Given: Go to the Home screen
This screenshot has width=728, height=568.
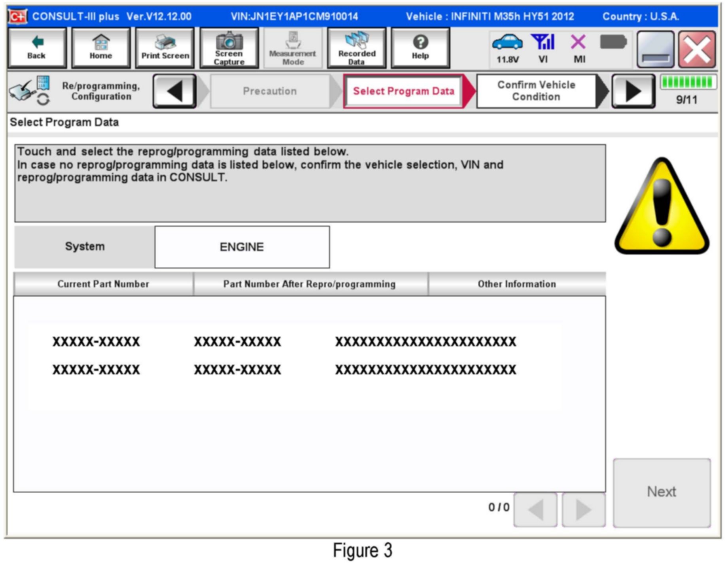Looking at the screenshot, I should pyautogui.click(x=101, y=48).
